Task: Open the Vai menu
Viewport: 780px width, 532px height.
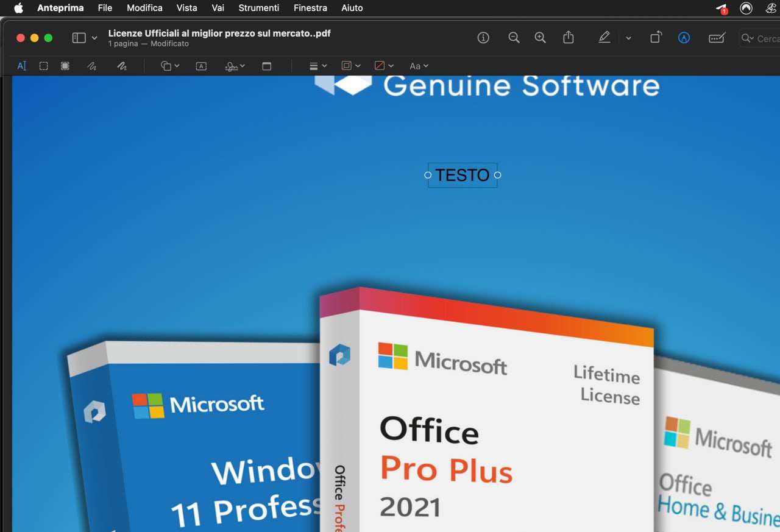Action: 218,8
